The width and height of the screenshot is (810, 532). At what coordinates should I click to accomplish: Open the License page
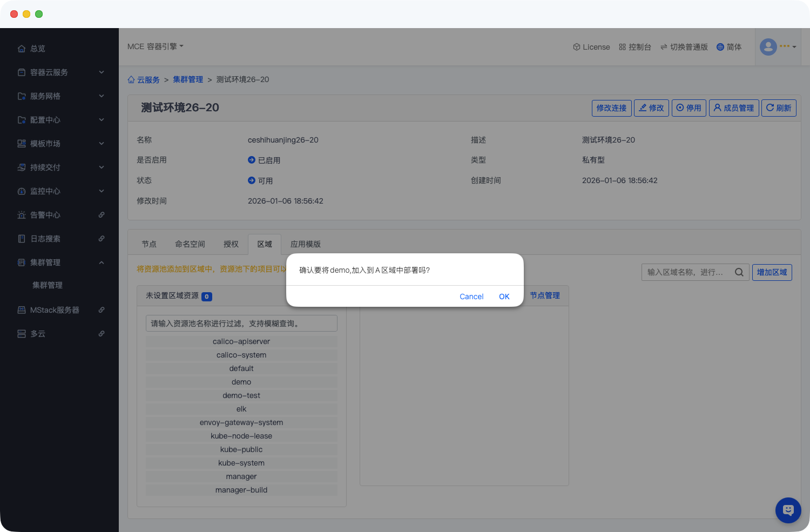pos(591,47)
